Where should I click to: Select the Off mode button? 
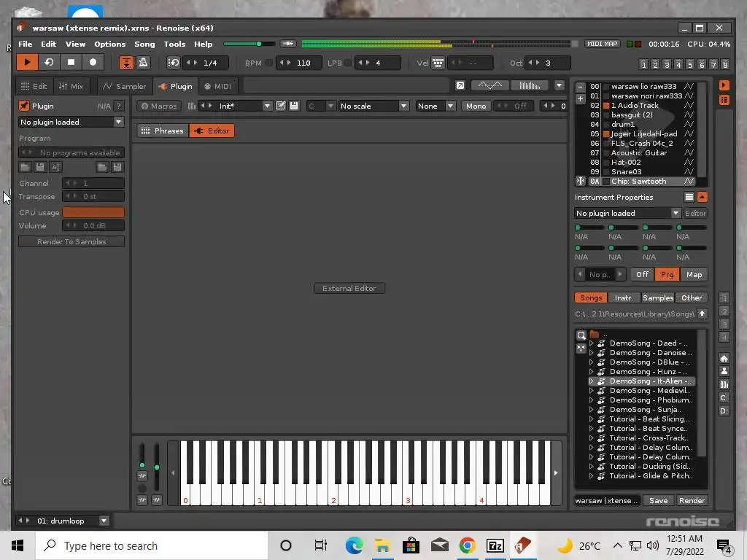pos(642,274)
